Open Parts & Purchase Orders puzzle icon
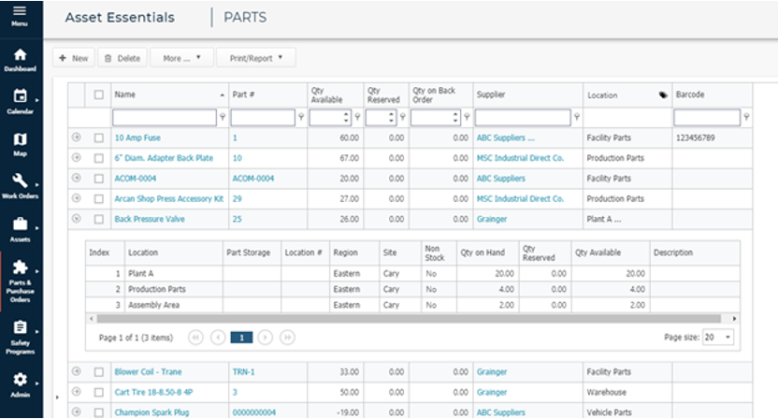778x419 pixels. (20, 267)
